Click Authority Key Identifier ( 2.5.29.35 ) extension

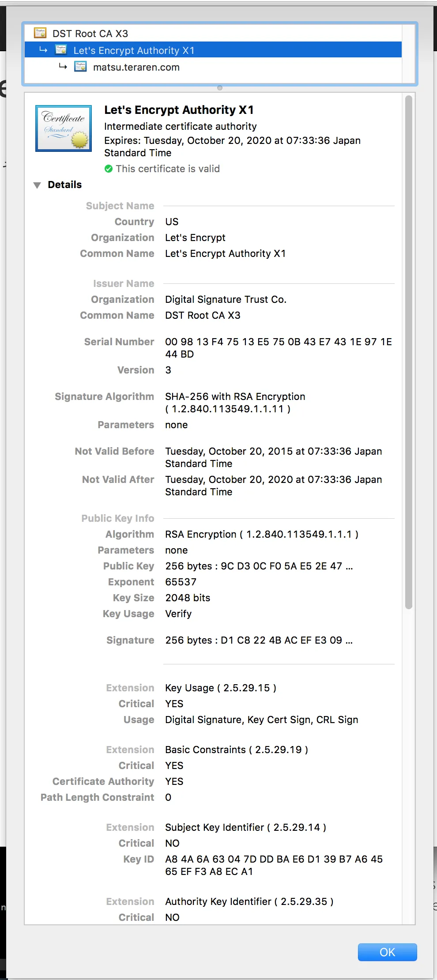249,901
